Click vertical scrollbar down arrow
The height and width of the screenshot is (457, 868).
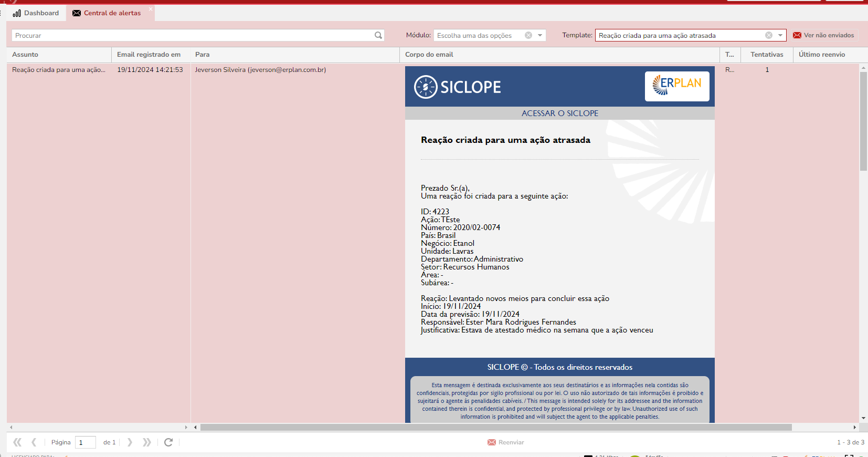(863, 419)
